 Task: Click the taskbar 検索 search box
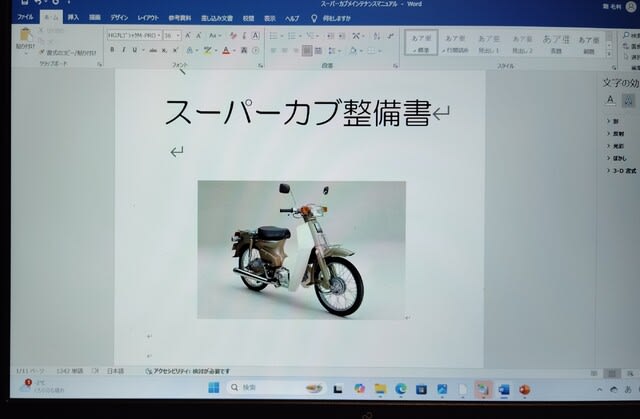[x=276, y=388]
